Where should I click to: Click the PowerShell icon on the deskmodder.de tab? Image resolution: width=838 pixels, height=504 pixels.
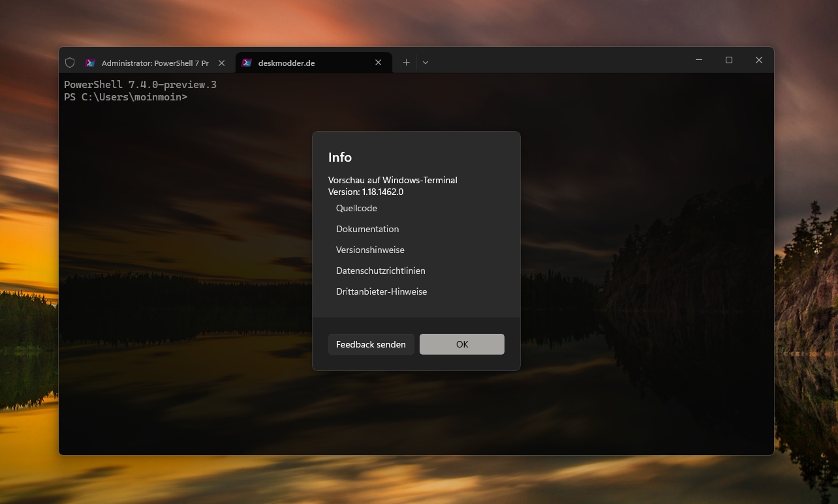(247, 63)
